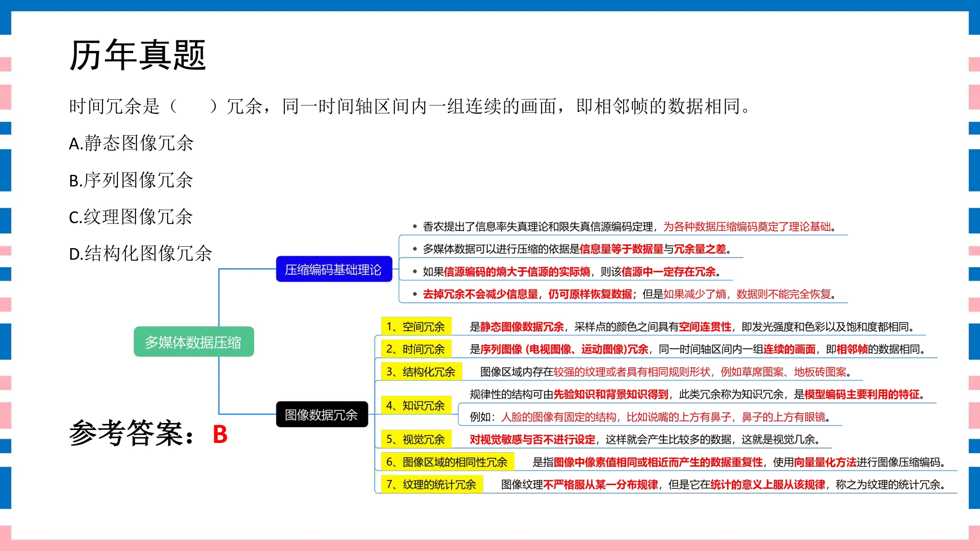
Task: Click the line starting 对视觉敏感与否不进行设定
Action: 645,439
